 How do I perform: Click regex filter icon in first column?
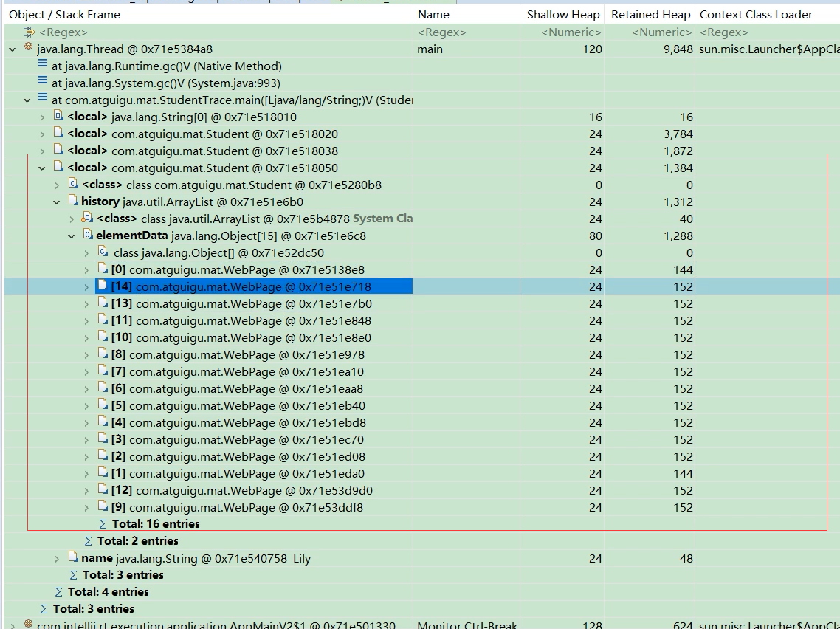[x=30, y=32]
